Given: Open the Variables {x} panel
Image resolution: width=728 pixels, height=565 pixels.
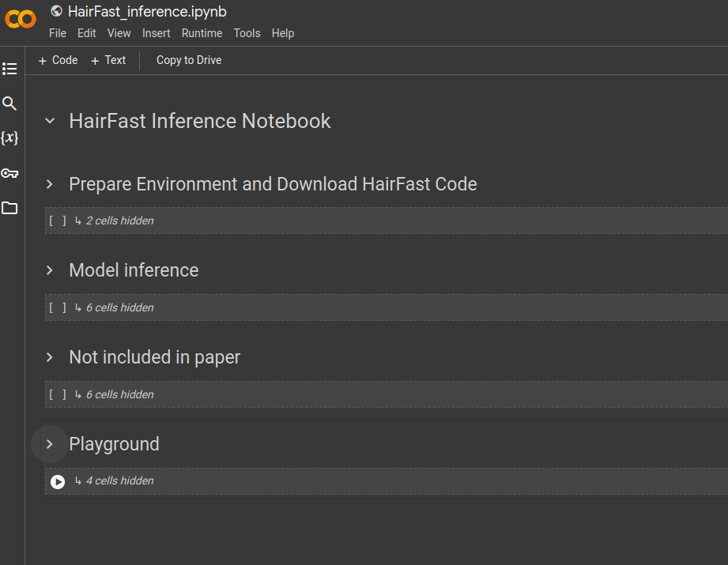Looking at the screenshot, I should [9, 138].
